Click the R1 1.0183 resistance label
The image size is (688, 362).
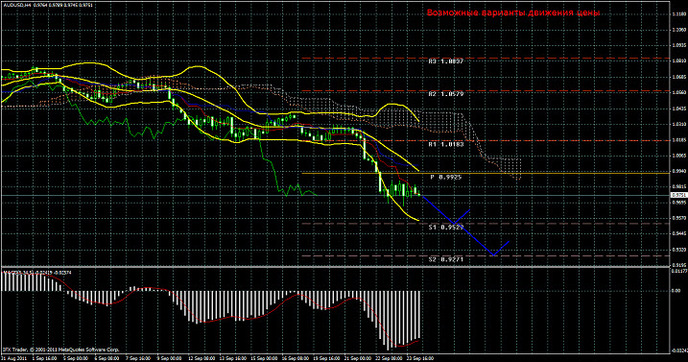tap(446, 144)
